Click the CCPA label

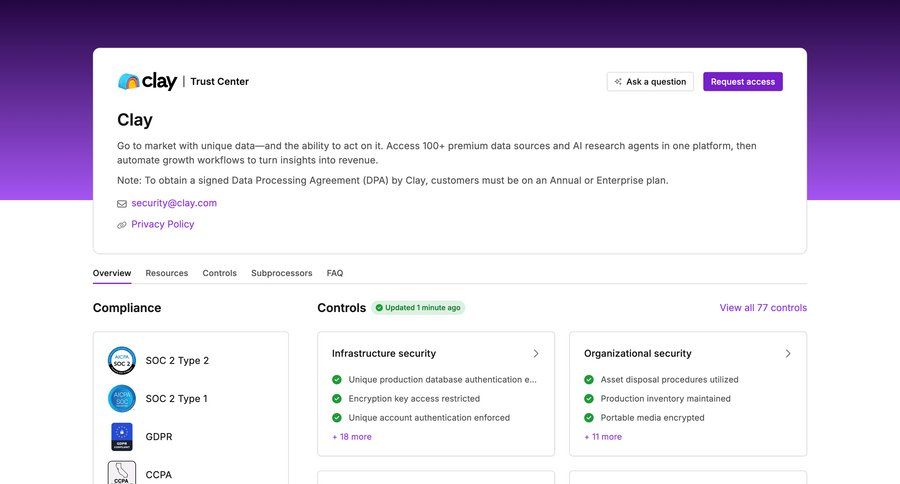(x=158, y=475)
